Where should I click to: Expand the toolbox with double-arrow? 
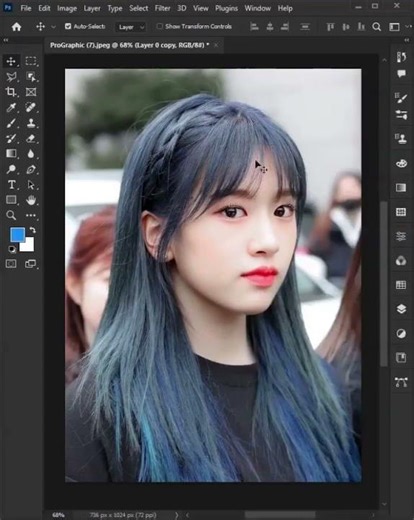(6, 40)
